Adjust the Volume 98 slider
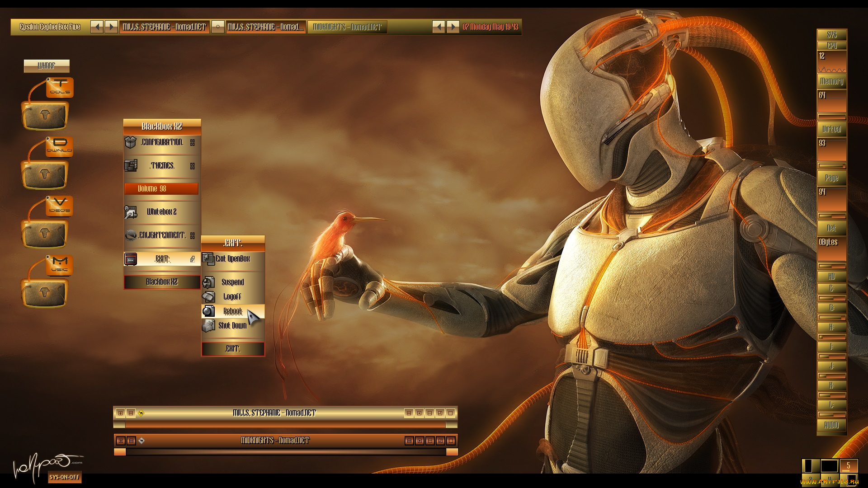The image size is (868, 488). click(x=161, y=189)
